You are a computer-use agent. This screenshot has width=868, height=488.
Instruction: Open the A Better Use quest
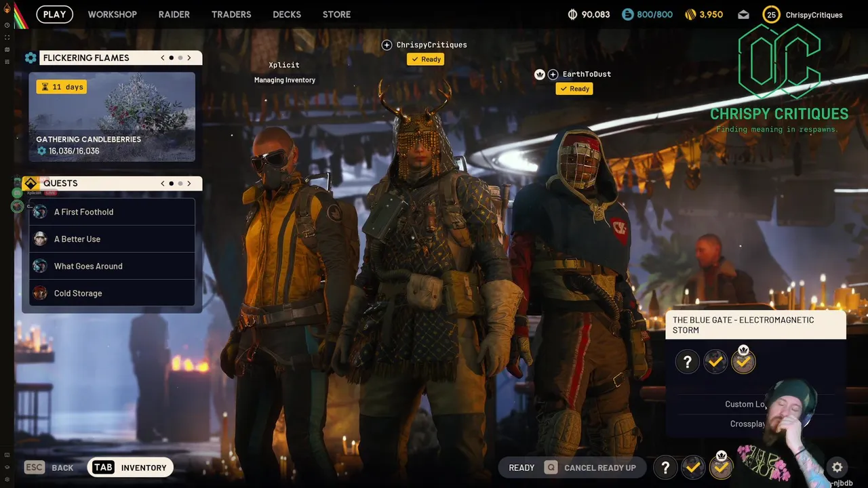(x=112, y=239)
